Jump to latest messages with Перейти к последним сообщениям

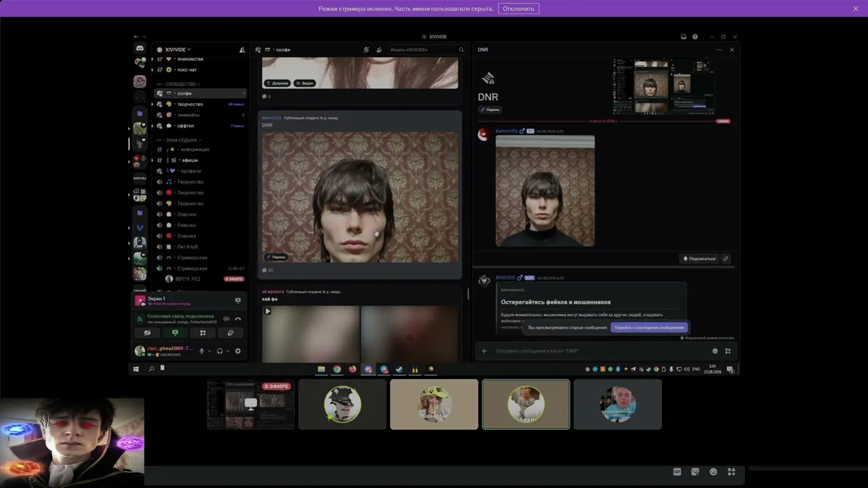649,327
